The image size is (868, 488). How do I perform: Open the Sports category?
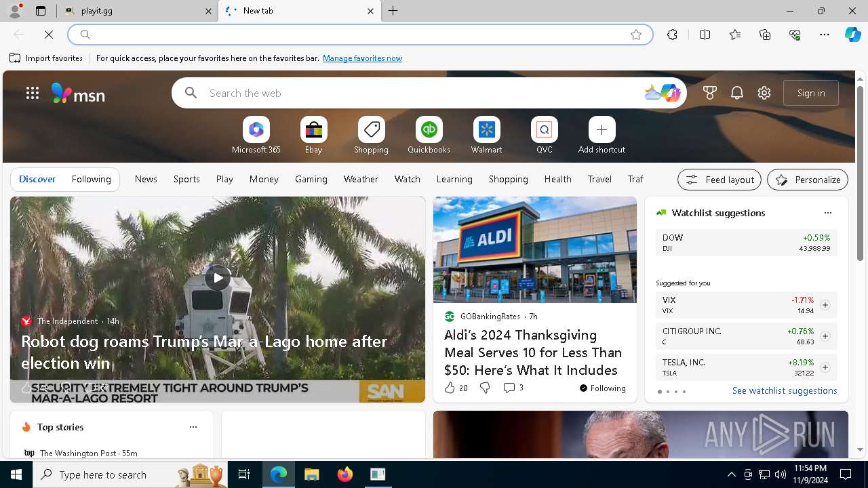click(186, 179)
